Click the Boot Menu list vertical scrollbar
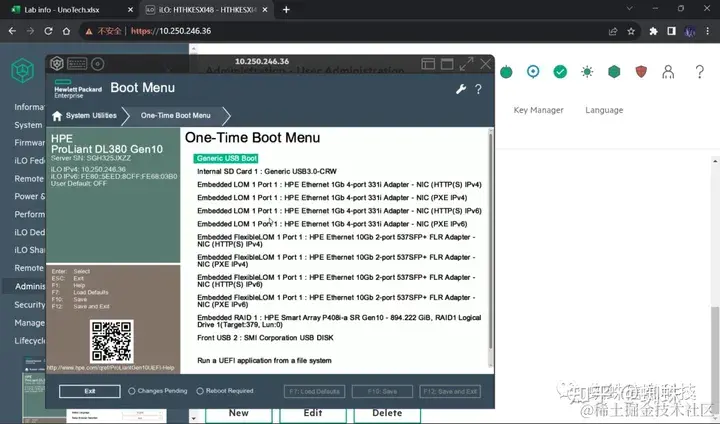The height and width of the screenshot is (424, 720). pyautogui.click(x=490, y=239)
